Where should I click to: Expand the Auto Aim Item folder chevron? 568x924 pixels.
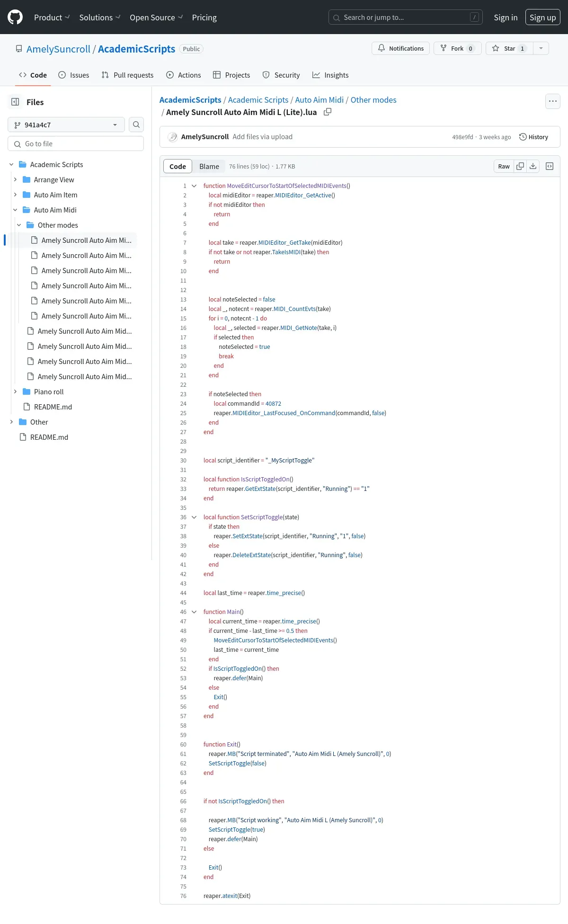point(15,195)
